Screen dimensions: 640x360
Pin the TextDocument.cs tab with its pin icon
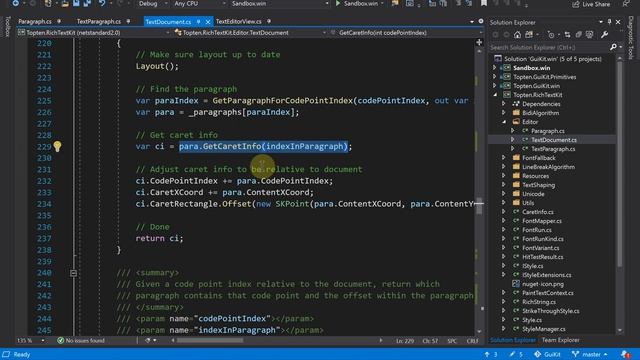coord(198,21)
